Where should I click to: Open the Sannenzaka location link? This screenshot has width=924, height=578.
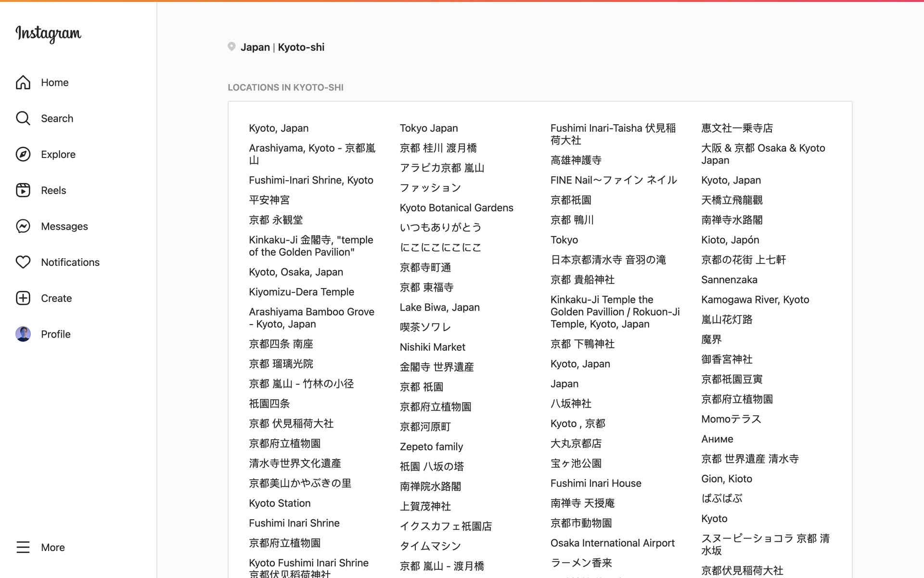(x=729, y=280)
